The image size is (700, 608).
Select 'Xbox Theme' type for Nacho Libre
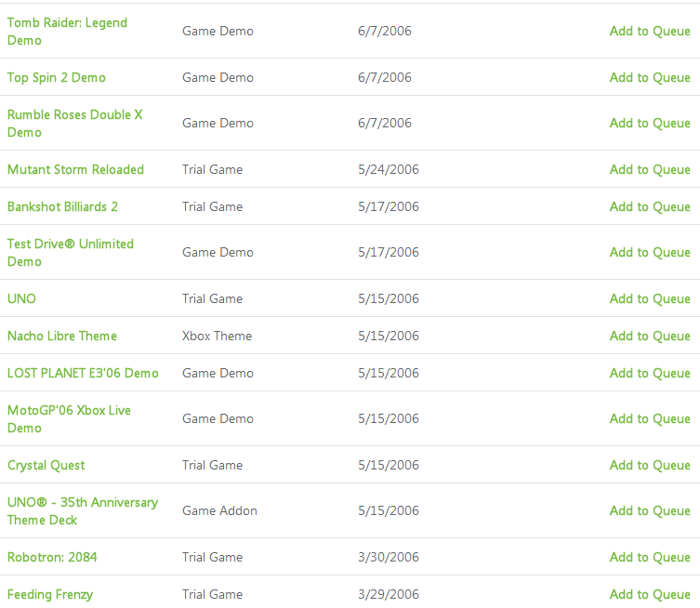point(217,336)
